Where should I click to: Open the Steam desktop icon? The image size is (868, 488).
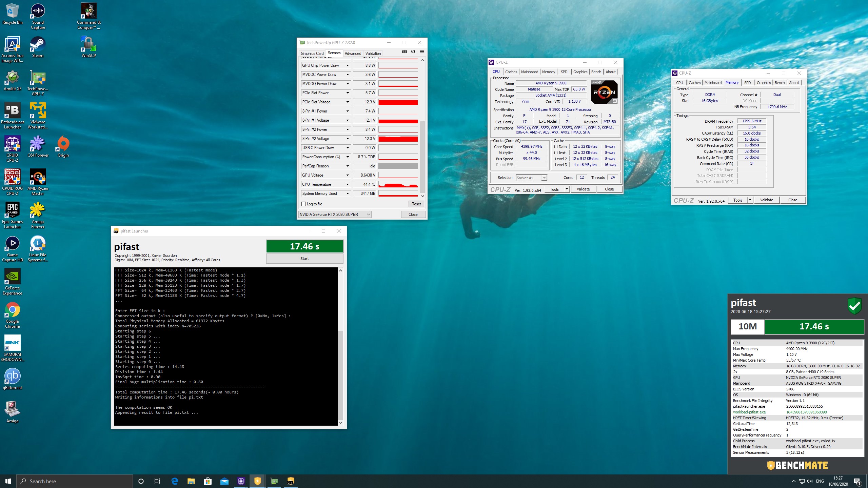coord(38,47)
